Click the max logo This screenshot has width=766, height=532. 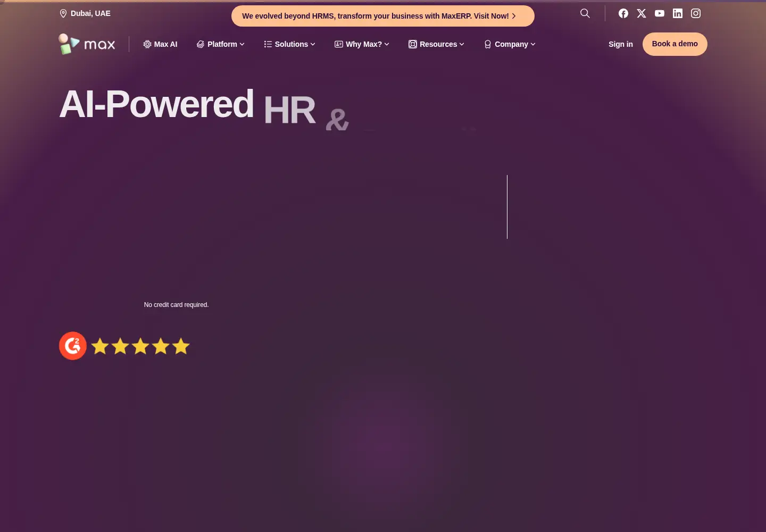[x=87, y=44]
